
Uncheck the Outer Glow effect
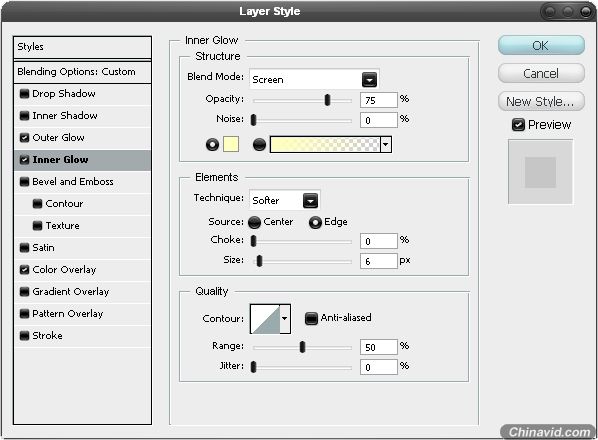coord(24,138)
